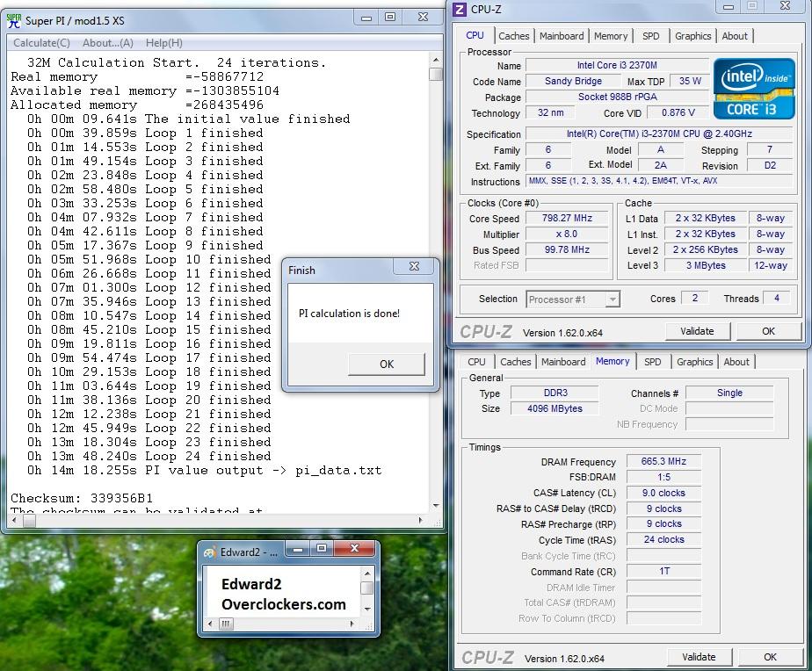Click the Command Rate value 1T
The height and width of the screenshot is (671, 812).
coord(663,571)
